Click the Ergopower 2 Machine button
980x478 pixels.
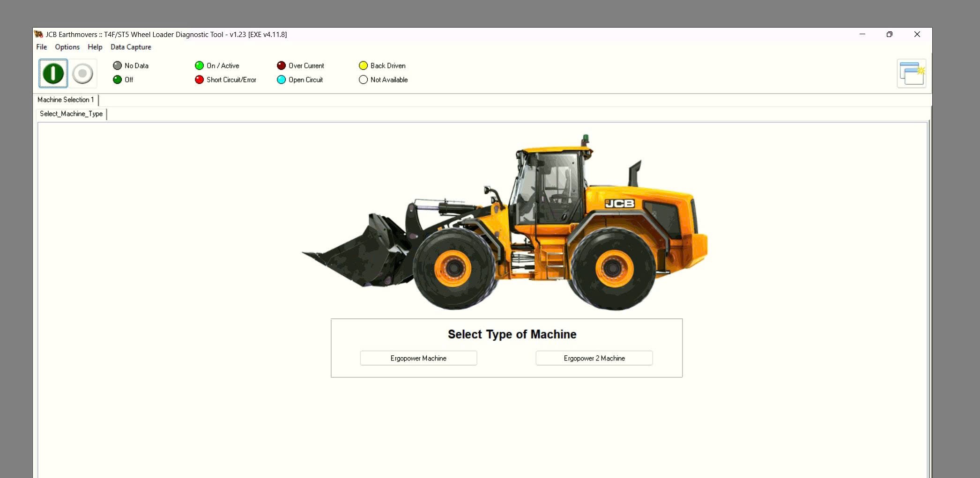pyautogui.click(x=594, y=358)
